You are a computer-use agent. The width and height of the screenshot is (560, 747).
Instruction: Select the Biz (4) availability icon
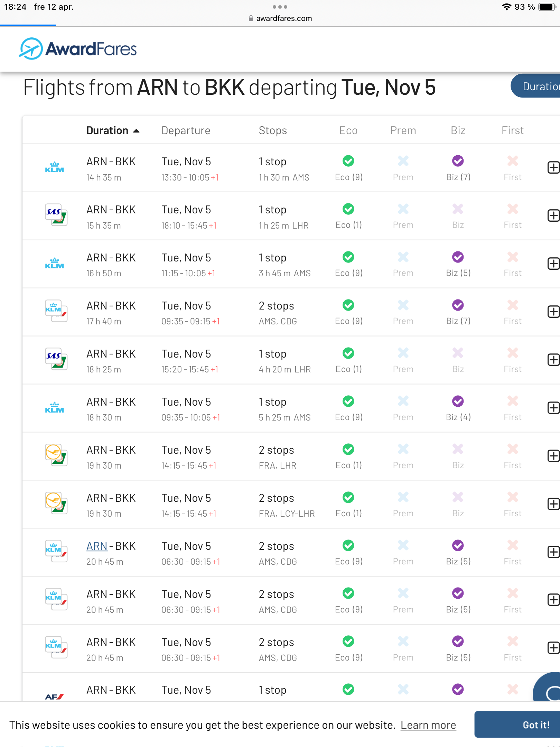[458, 401]
